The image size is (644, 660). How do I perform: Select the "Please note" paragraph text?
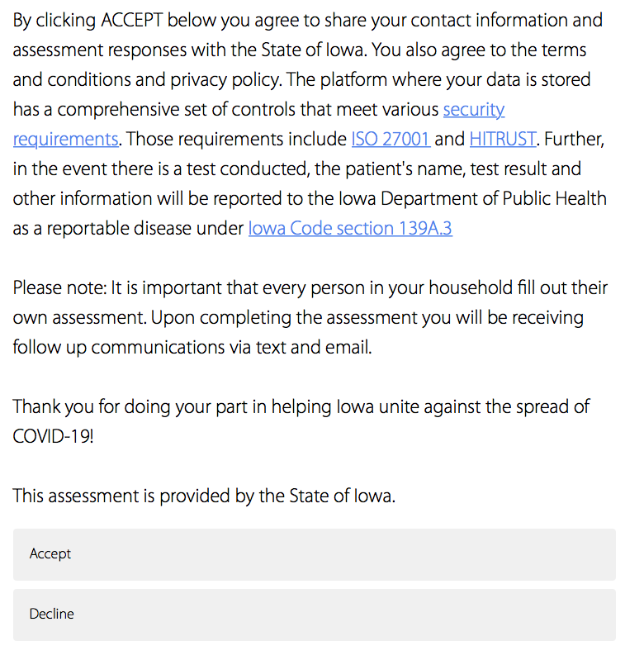310,318
